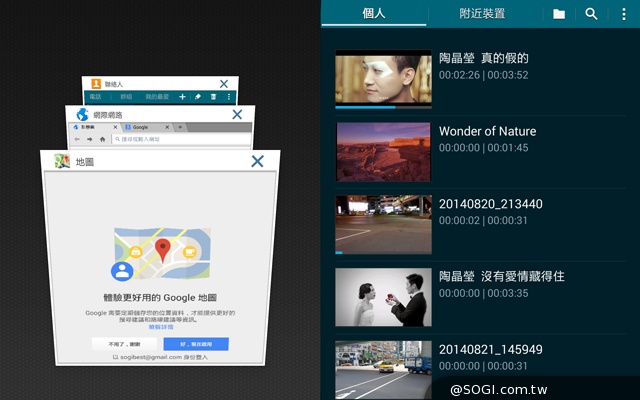This screenshot has width=640, height=400.
Task: Add a new browser tab with plus
Action: click(180, 127)
